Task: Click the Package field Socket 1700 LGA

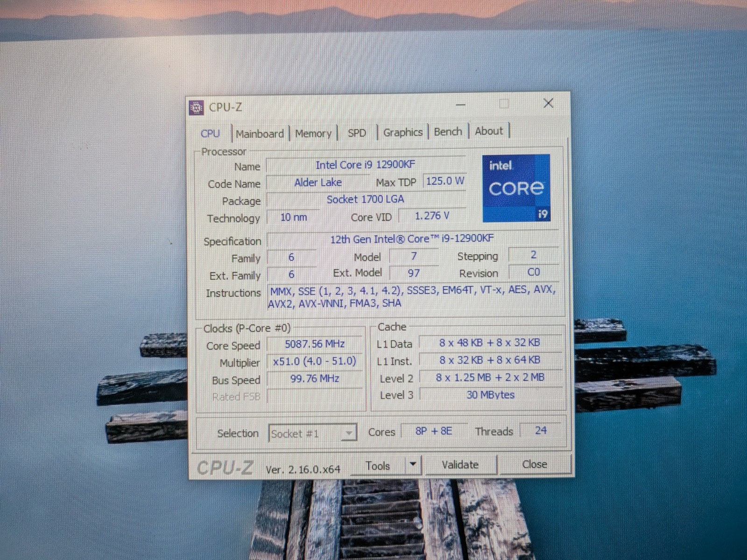Action: click(366, 200)
